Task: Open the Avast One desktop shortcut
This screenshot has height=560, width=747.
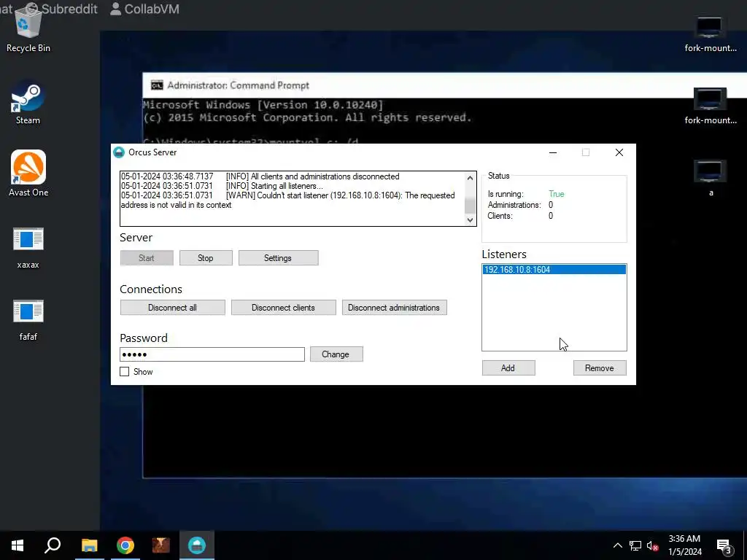Action: pyautogui.click(x=28, y=174)
